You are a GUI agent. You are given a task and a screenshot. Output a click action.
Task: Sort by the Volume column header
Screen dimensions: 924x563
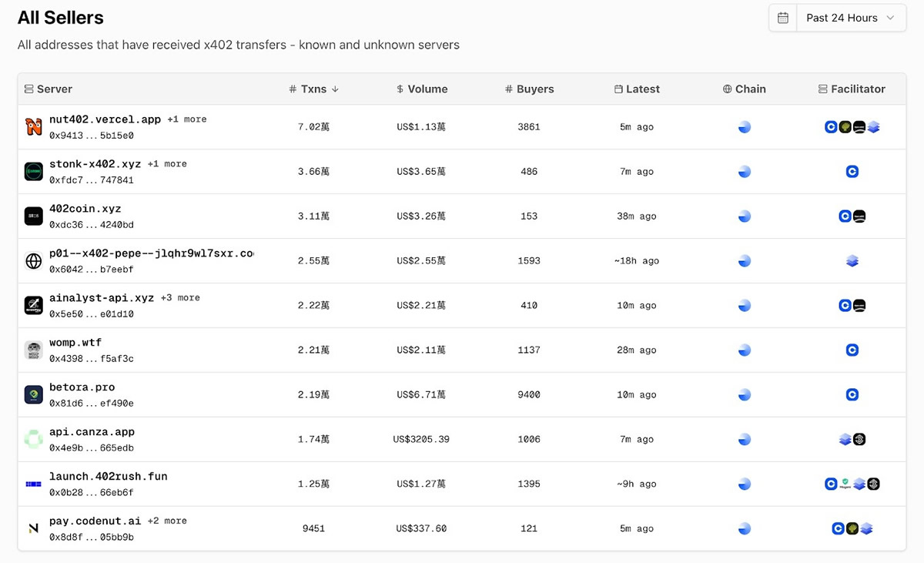(x=422, y=89)
